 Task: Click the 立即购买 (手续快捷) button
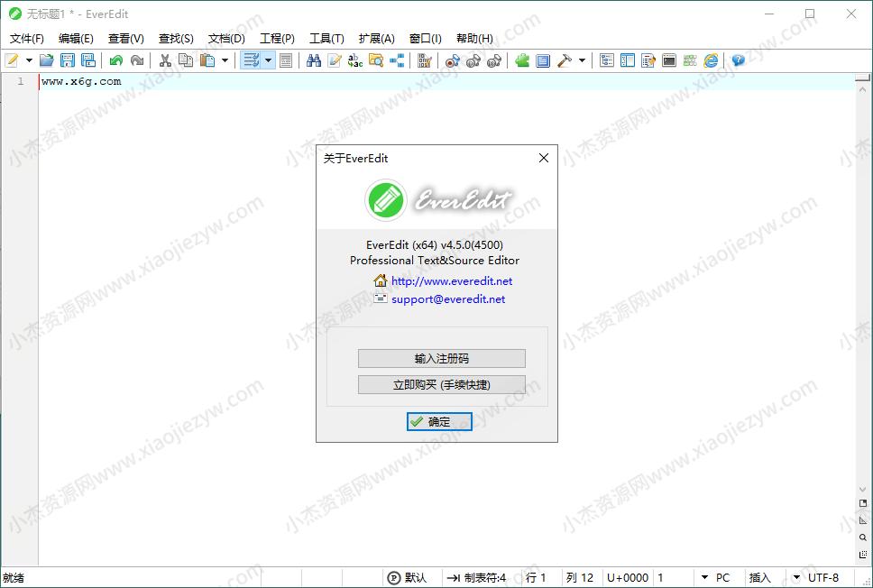442,385
